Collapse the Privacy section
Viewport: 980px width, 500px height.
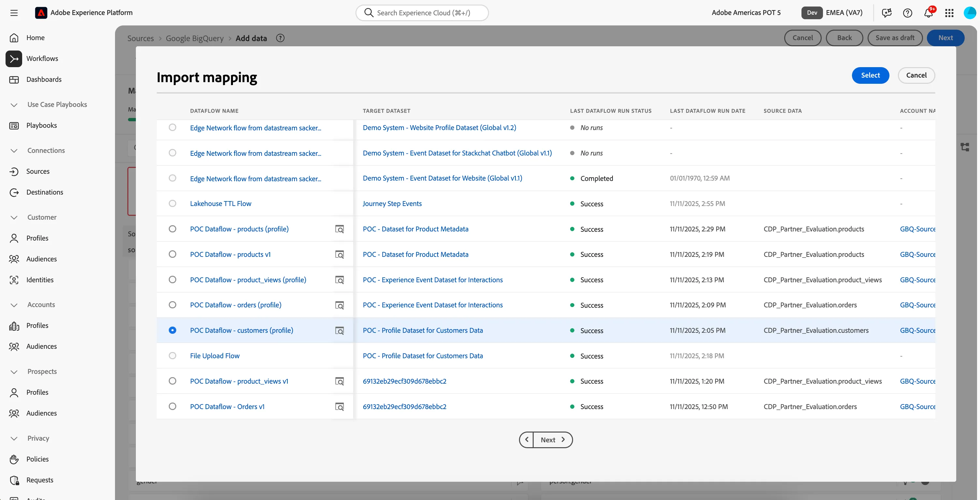tap(14, 438)
